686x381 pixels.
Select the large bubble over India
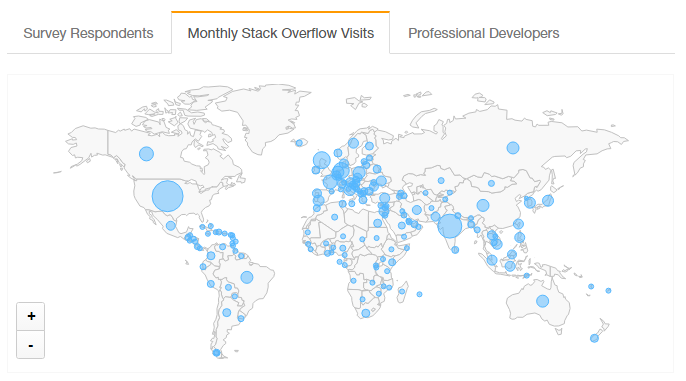[450, 226]
